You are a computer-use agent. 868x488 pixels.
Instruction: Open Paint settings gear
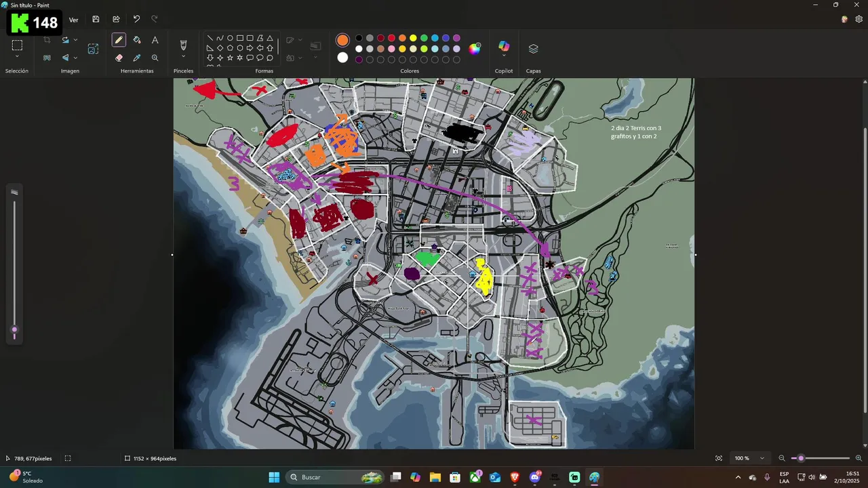click(859, 19)
